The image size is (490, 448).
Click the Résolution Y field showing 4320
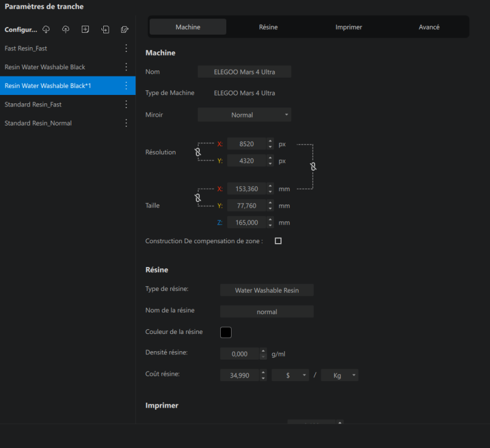tap(246, 161)
